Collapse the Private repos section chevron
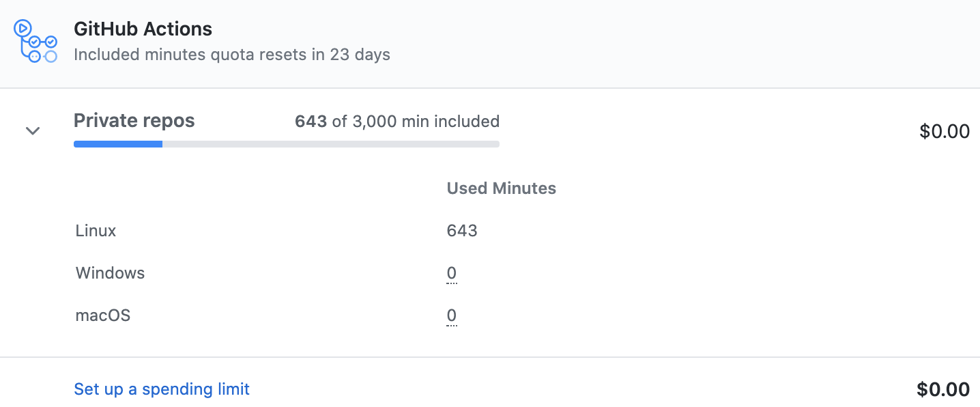Viewport: 980px width, 407px height. pyautogui.click(x=33, y=130)
